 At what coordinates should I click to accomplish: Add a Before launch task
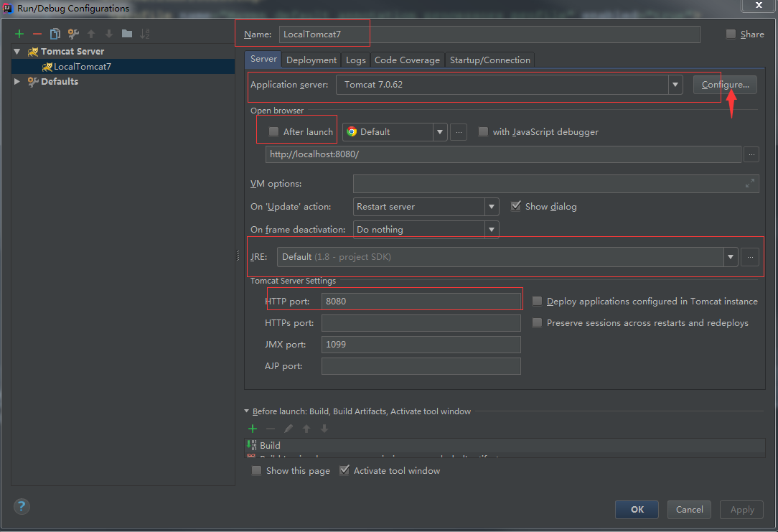[253, 429]
